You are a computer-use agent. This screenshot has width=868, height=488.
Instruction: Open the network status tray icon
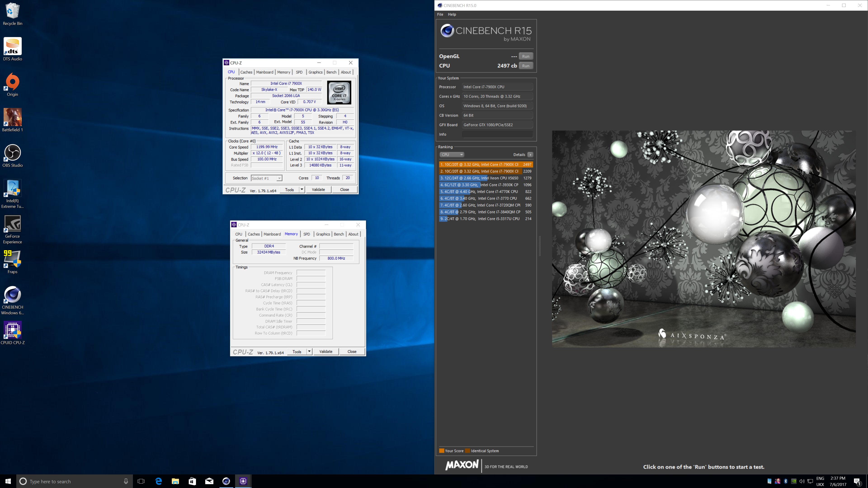(810, 481)
